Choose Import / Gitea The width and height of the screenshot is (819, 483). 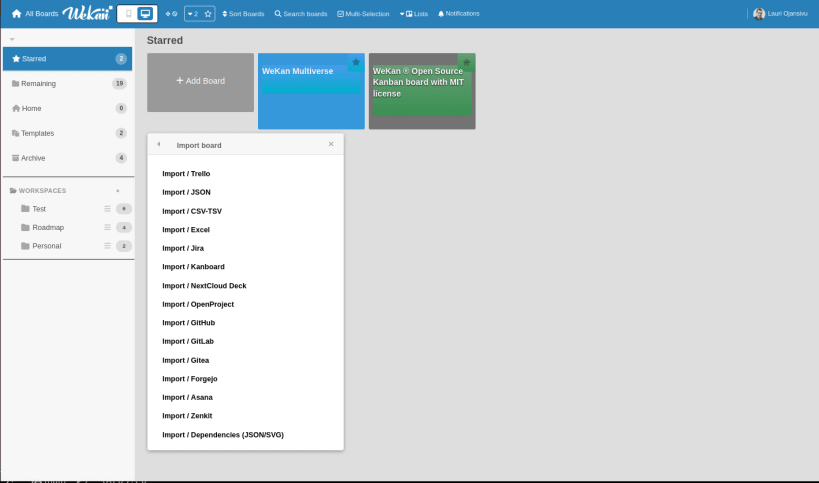[186, 360]
